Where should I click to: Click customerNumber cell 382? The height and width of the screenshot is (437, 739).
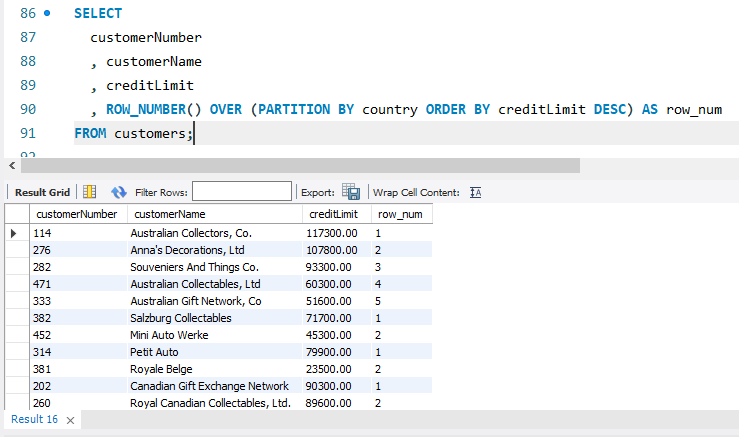coord(78,318)
